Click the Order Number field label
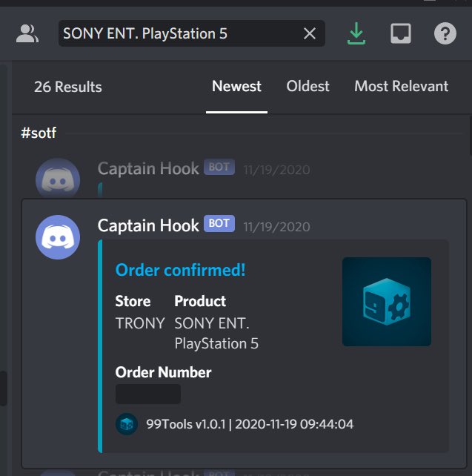The height and width of the screenshot is (476, 472). coord(163,372)
